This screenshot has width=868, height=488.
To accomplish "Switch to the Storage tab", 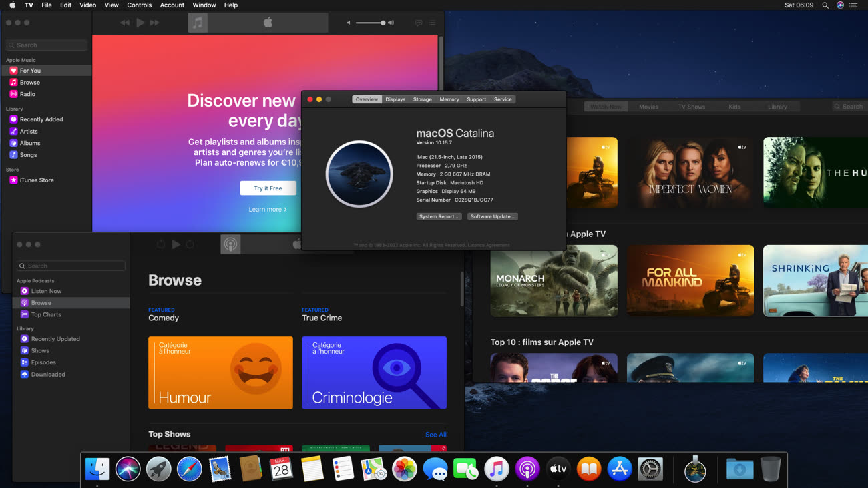I will [x=422, y=99].
